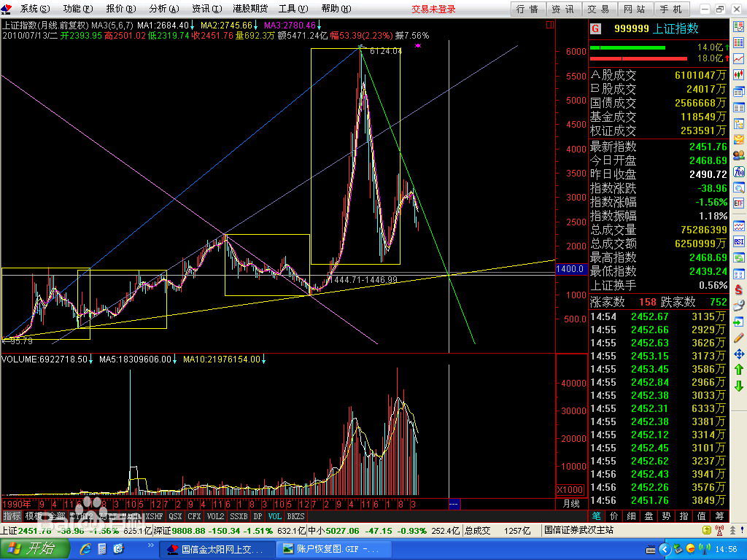747x560 pixels.
Task: Switch to the 价 tab in quote panel
Action: coord(614,516)
